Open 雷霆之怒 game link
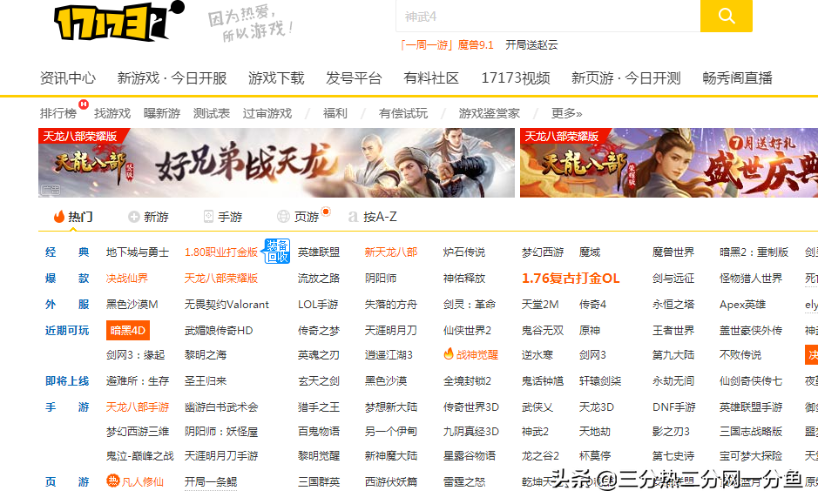Image resolution: width=818 pixels, height=504 pixels. click(x=463, y=481)
